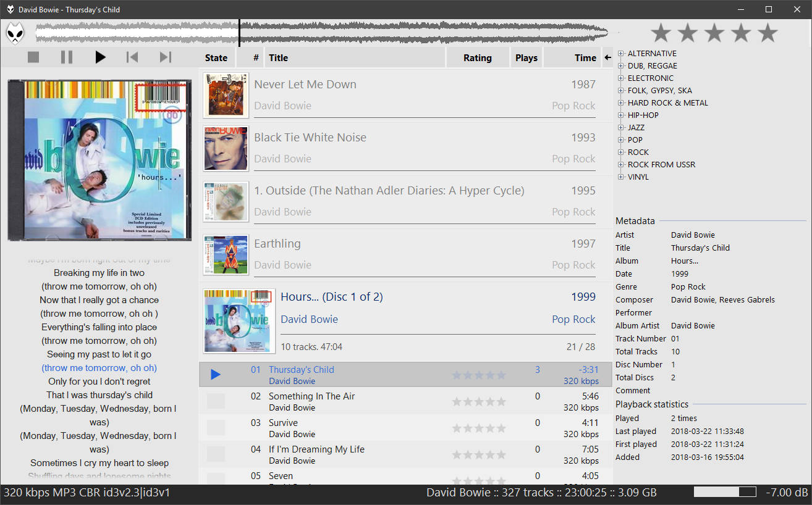Viewport: 812px width, 505px height.
Task: Click the lyric 'Sometimes I cry my heart to sleep'
Action: pyautogui.click(x=99, y=463)
